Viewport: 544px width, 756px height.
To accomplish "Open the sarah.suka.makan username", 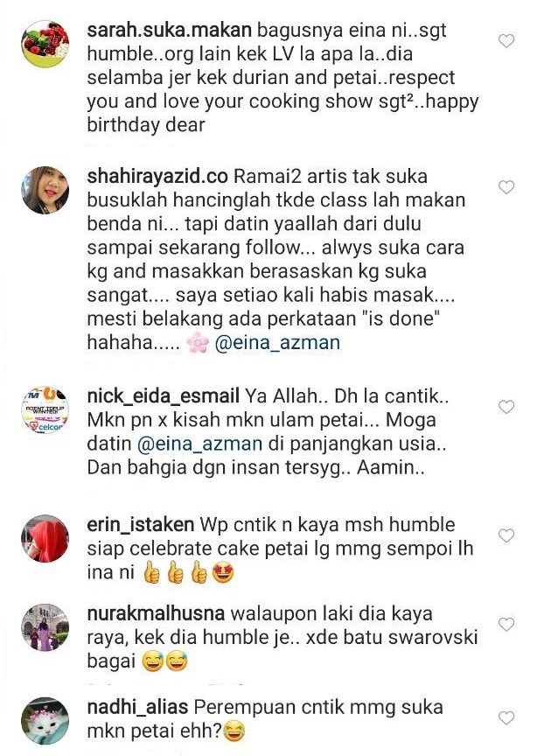I will click(169, 30).
